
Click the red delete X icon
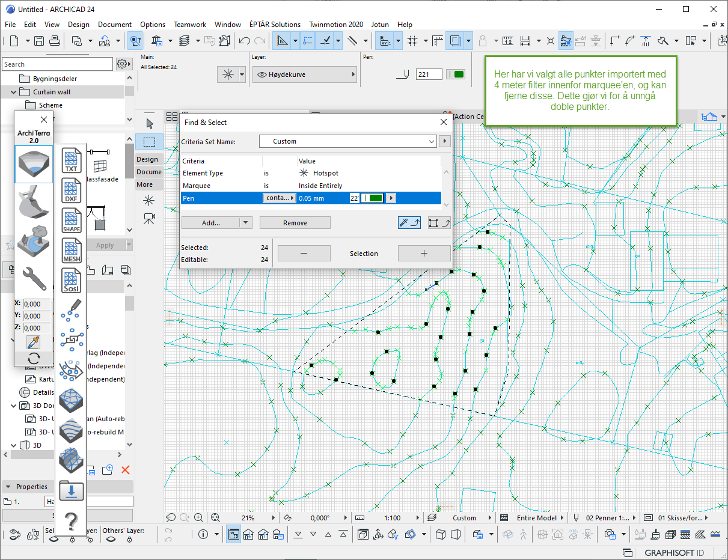[x=126, y=470]
